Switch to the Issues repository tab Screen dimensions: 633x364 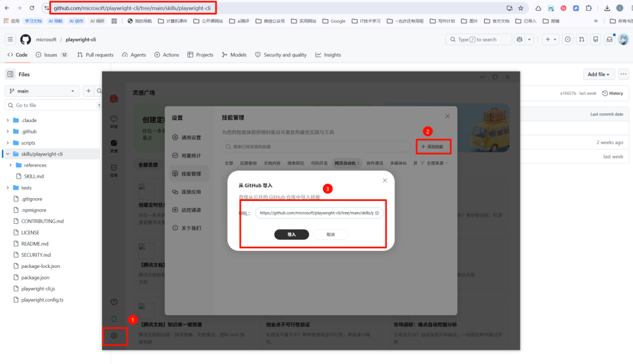51,55
